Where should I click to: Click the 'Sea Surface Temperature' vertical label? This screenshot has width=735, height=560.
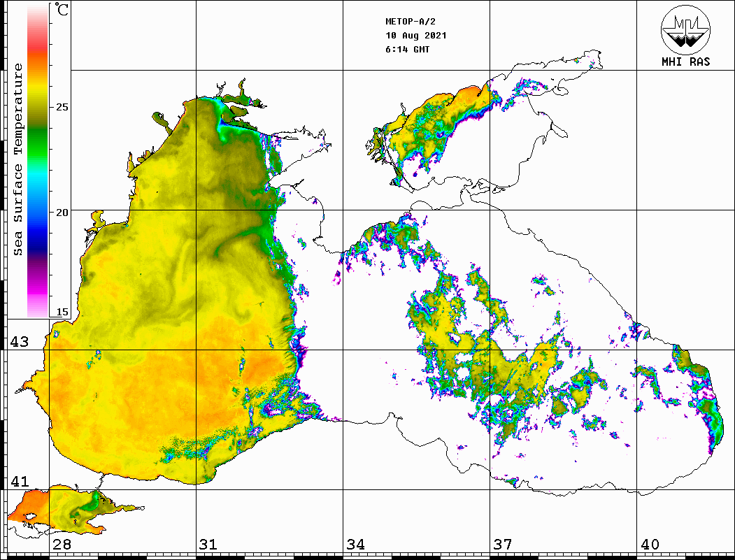(x=17, y=159)
